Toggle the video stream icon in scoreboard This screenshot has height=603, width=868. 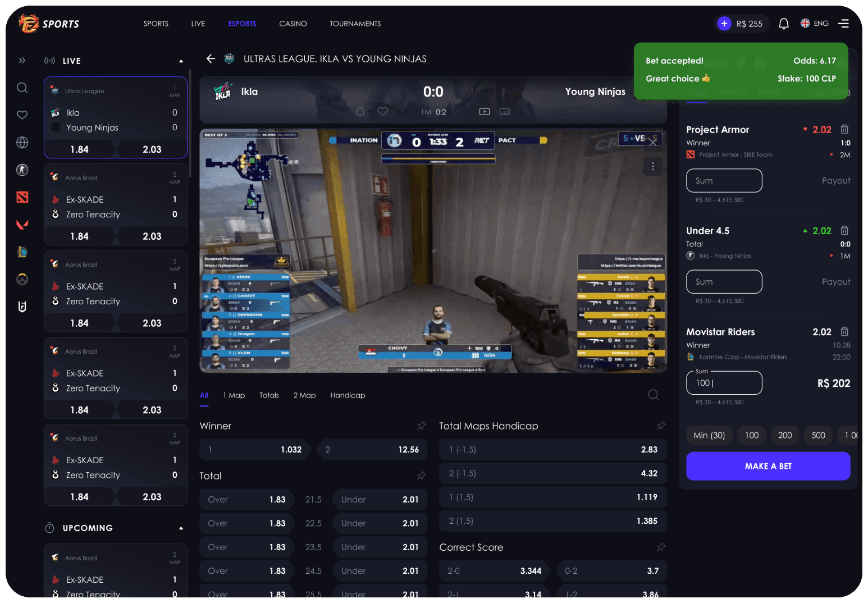(x=485, y=112)
